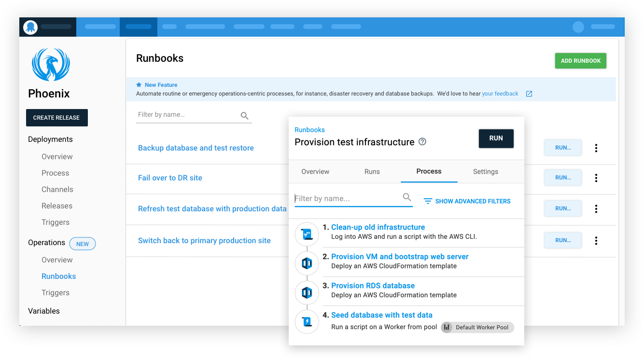Viewport: 644px width, 358px height.
Task: Open Deployments Overview in sidebar
Action: pos(57,157)
